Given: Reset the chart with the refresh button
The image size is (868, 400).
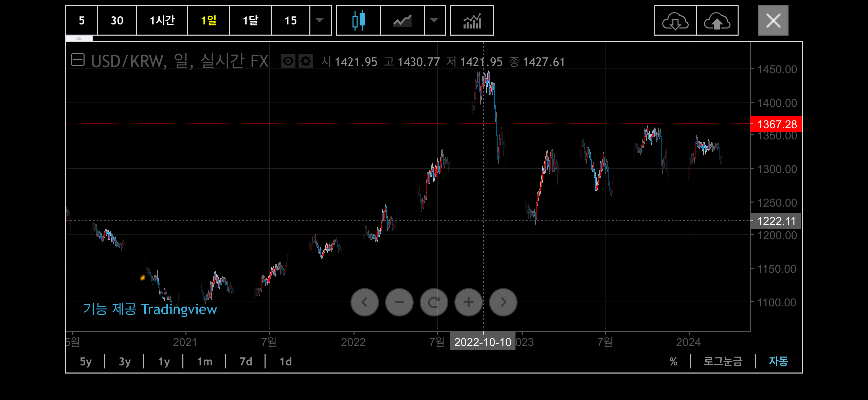Looking at the screenshot, I should 434,302.
